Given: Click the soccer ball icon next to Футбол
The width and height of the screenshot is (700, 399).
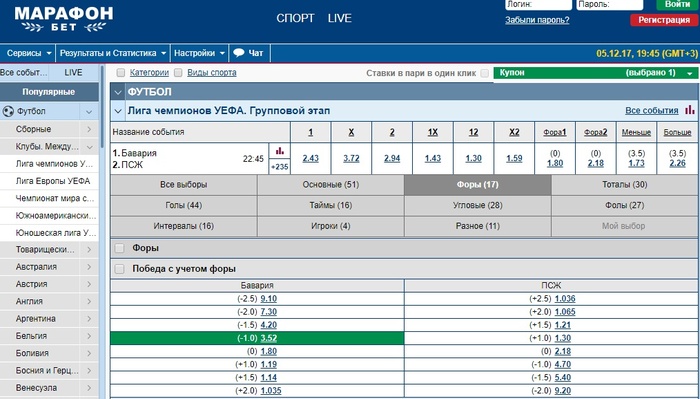Looking at the screenshot, I should coord(8,111).
